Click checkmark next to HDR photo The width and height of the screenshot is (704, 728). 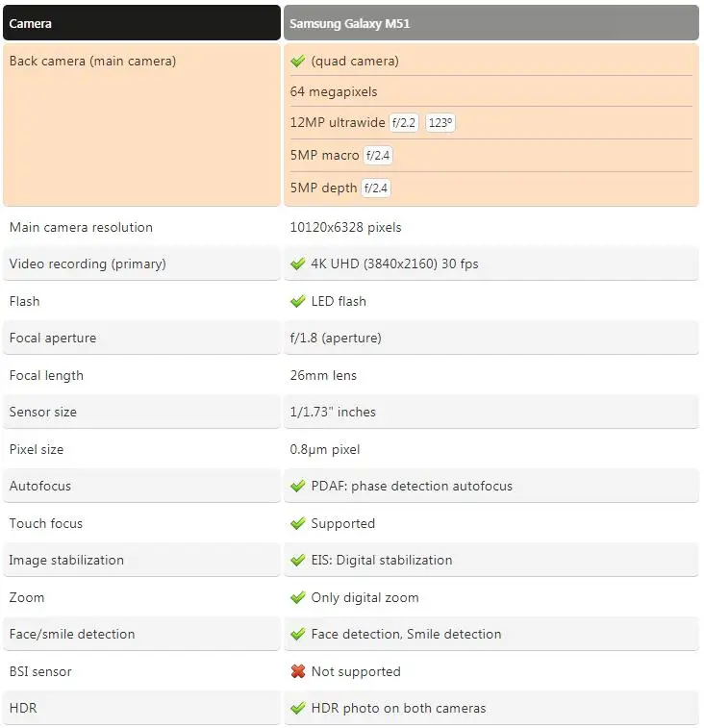(298, 708)
